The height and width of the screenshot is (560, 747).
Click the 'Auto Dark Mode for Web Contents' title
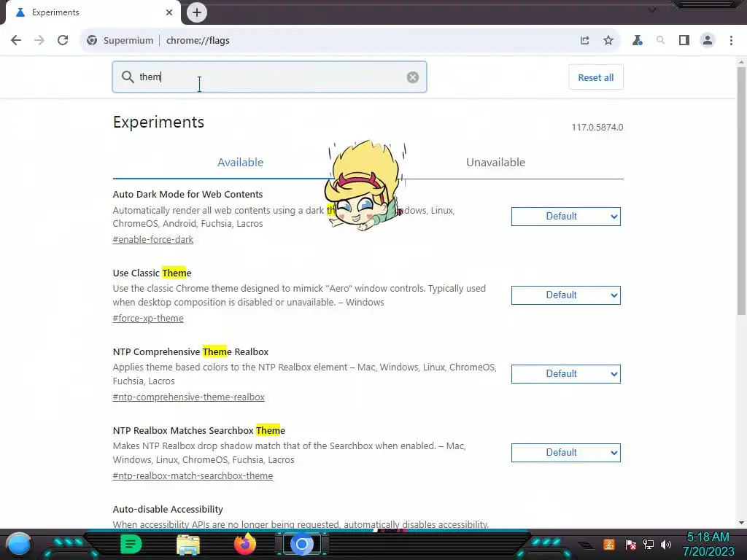click(187, 194)
